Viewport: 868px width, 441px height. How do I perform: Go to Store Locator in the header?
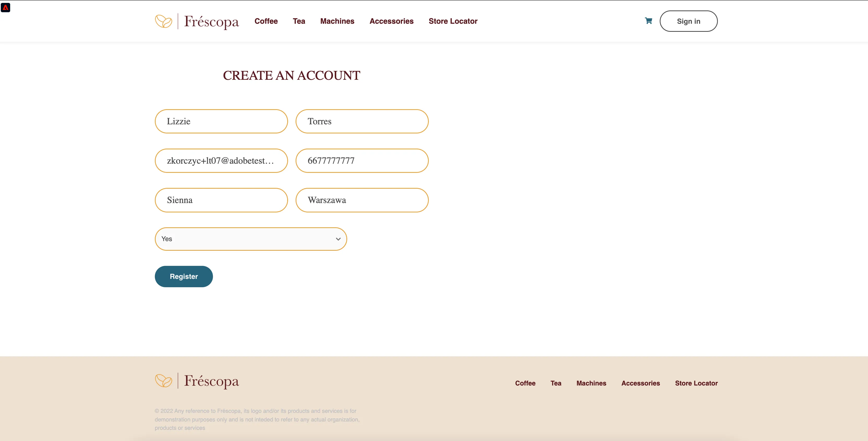click(x=453, y=21)
